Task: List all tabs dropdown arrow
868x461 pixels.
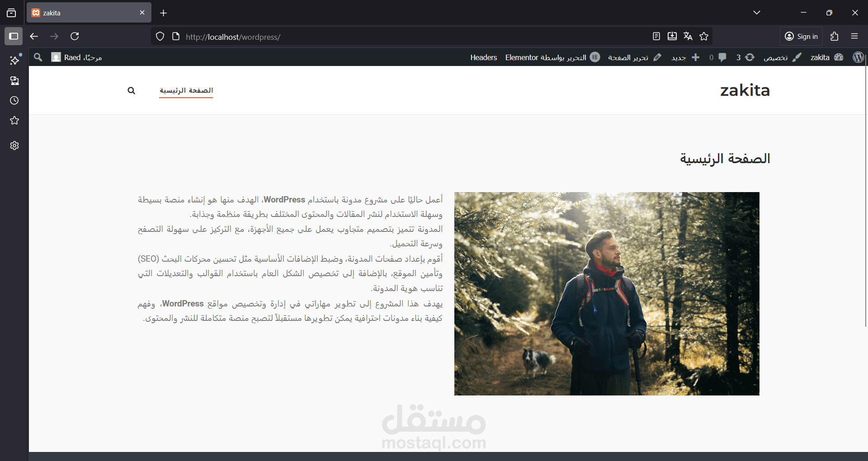Action: tap(757, 13)
